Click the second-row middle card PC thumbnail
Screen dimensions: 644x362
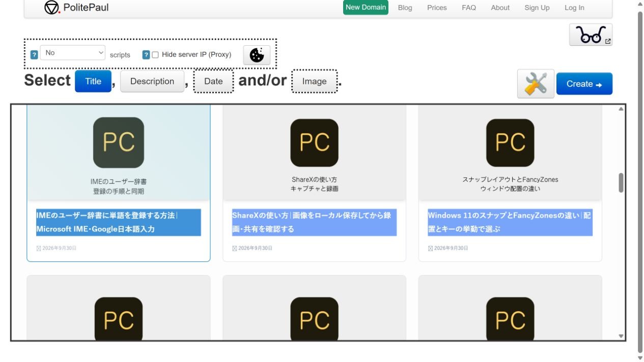(x=314, y=318)
